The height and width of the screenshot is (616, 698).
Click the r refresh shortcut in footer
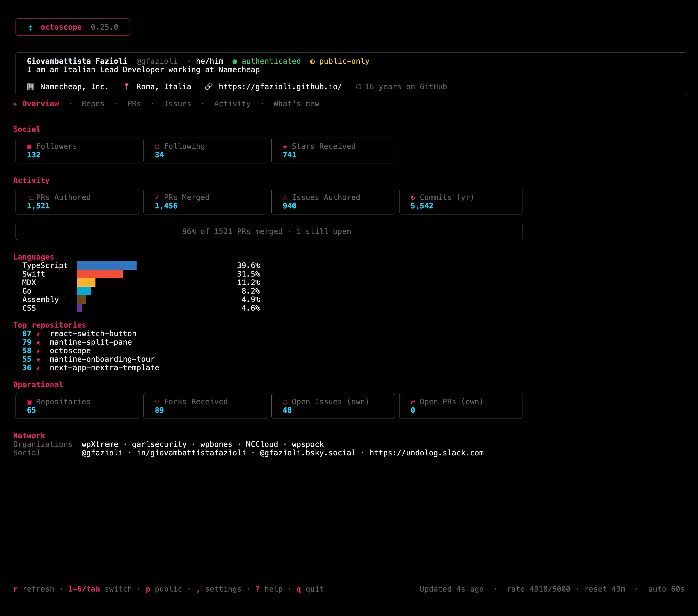[x=34, y=589]
